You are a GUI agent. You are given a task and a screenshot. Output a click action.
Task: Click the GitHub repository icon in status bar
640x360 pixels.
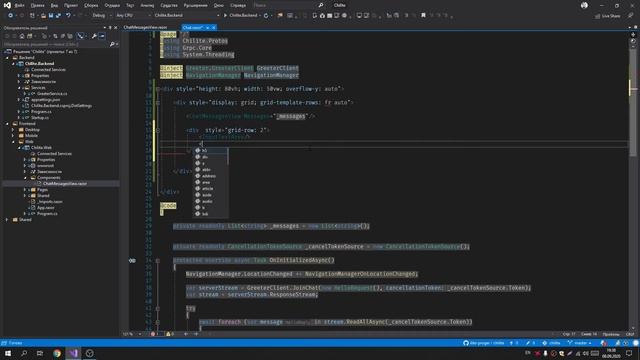tap(466, 343)
